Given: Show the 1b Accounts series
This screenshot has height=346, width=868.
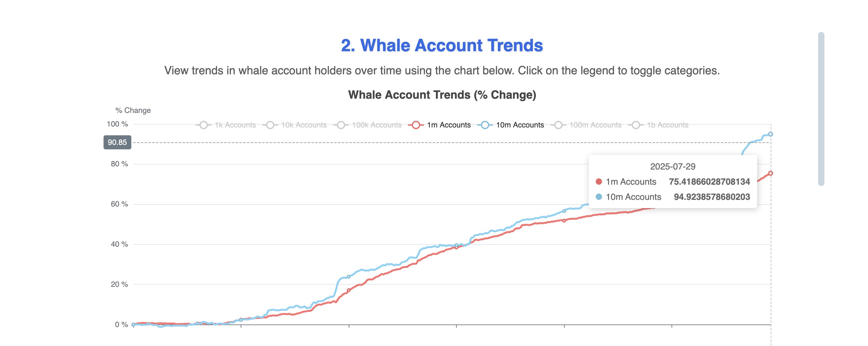Looking at the screenshot, I should click(x=658, y=125).
